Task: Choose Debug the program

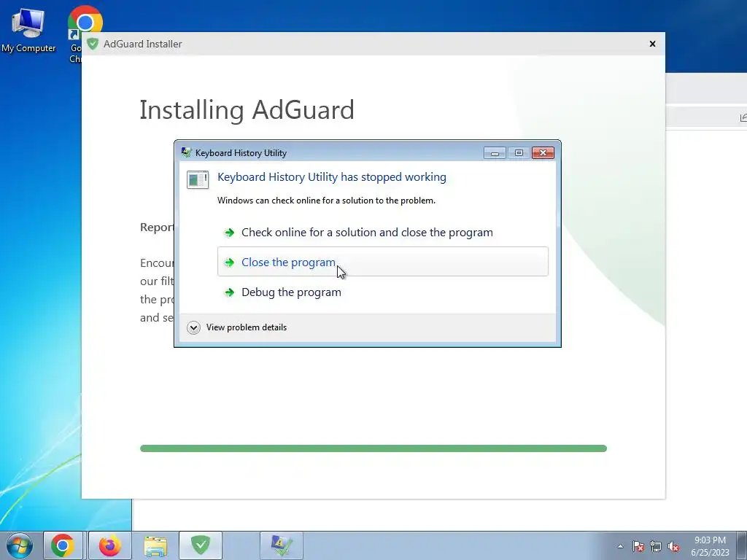Action: point(382,292)
